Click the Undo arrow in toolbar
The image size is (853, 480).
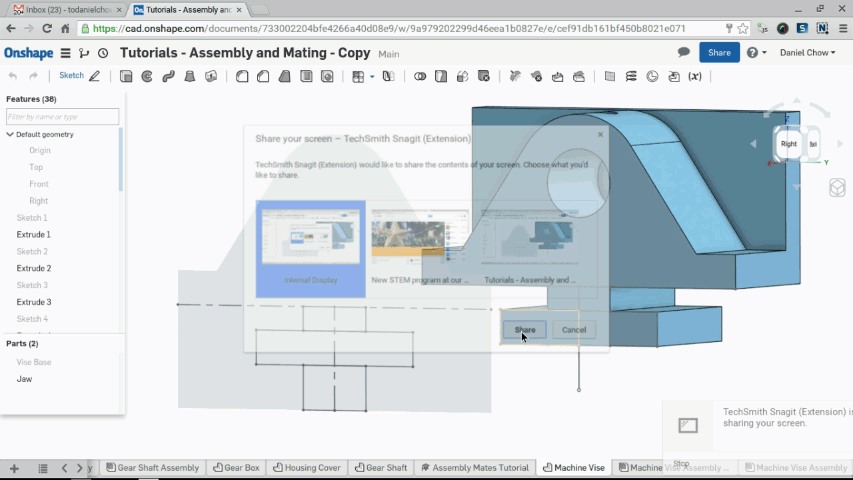point(13,76)
